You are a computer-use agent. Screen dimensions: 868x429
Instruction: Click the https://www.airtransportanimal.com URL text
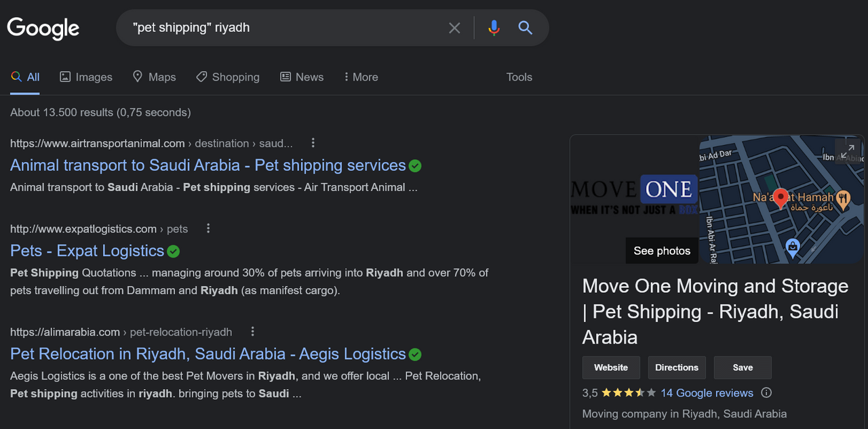(98, 144)
